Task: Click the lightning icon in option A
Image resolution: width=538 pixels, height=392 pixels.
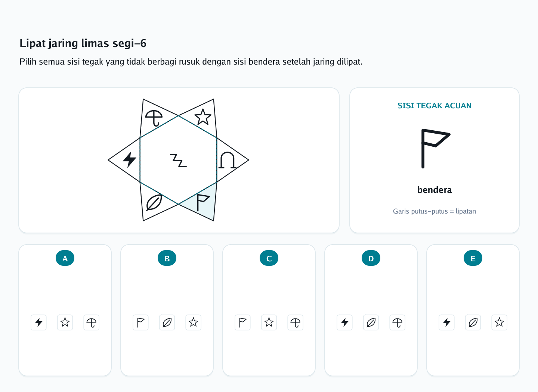Action: (39, 323)
